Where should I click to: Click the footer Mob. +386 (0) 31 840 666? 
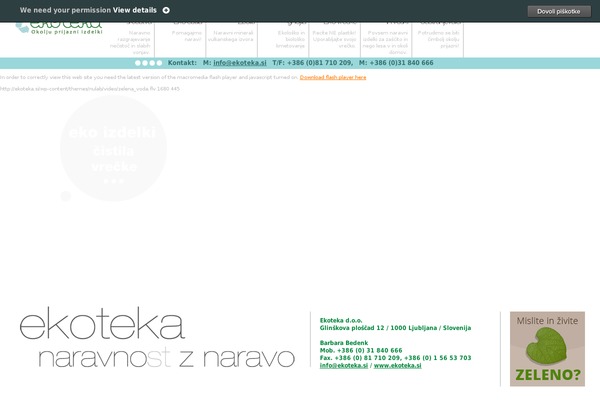coord(361,350)
